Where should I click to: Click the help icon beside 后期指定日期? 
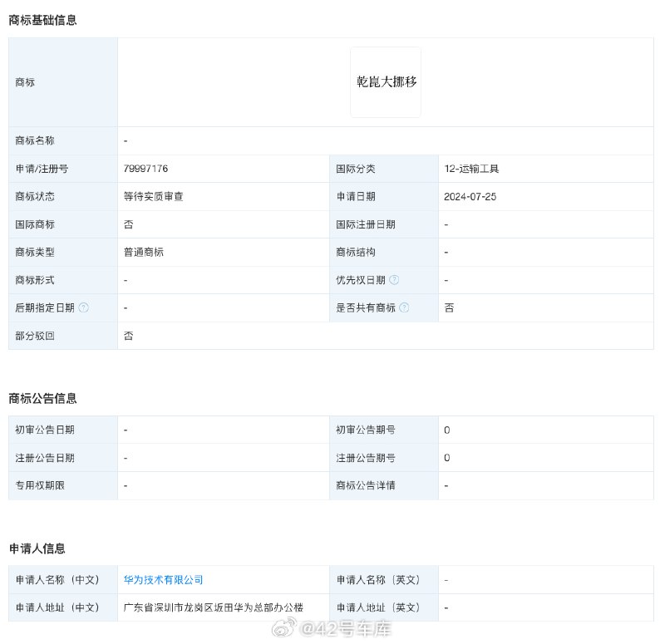(84, 307)
